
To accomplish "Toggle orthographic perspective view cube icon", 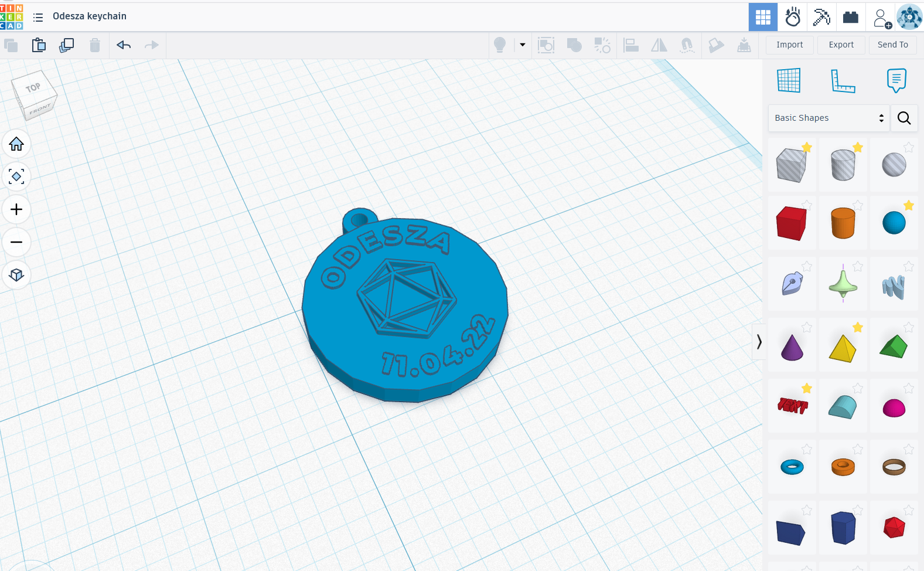I will (16, 275).
